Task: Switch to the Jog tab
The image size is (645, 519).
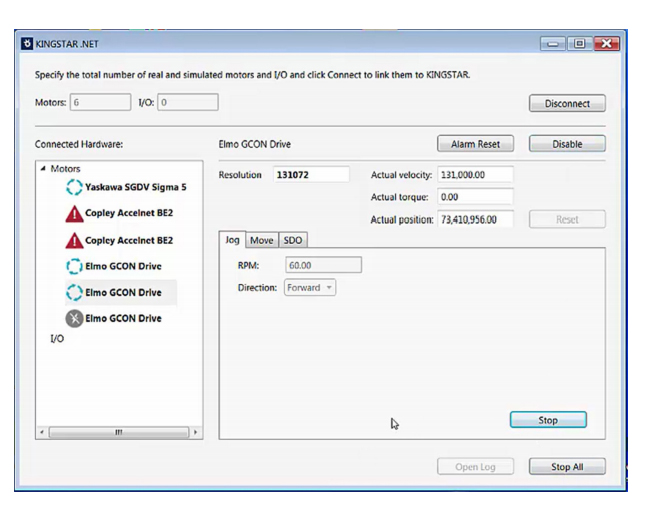Action: pos(232,240)
